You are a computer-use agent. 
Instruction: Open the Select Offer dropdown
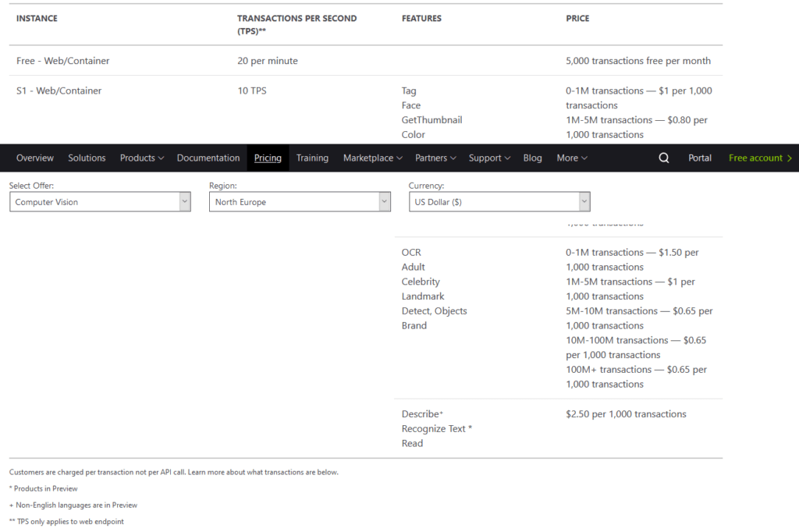point(100,202)
